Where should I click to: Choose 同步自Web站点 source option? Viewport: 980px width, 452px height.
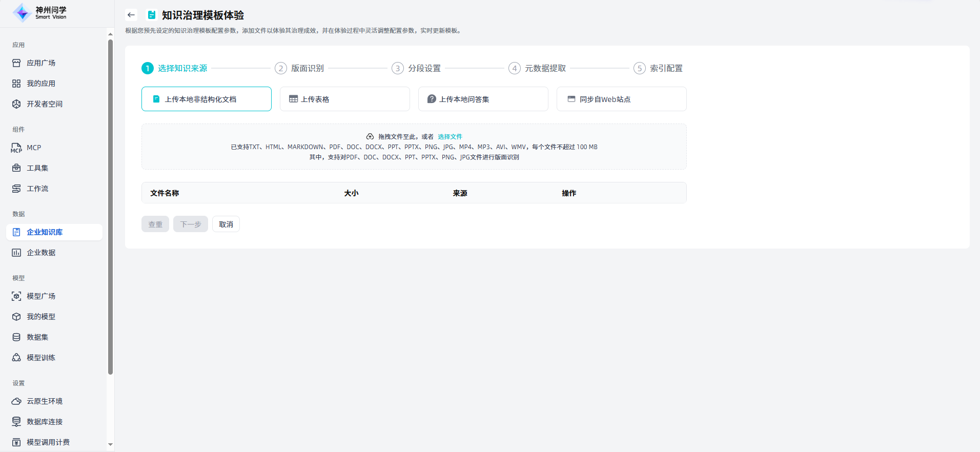tap(621, 99)
